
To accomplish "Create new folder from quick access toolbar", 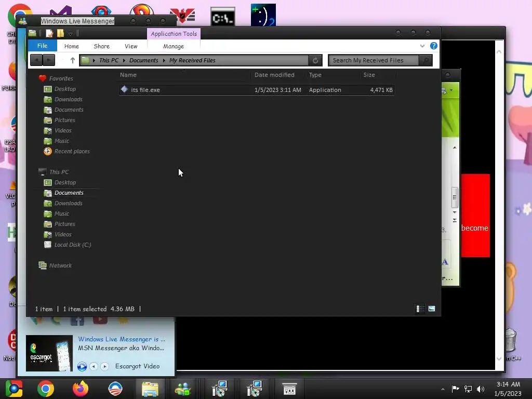I will pyautogui.click(x=60, y=33).
